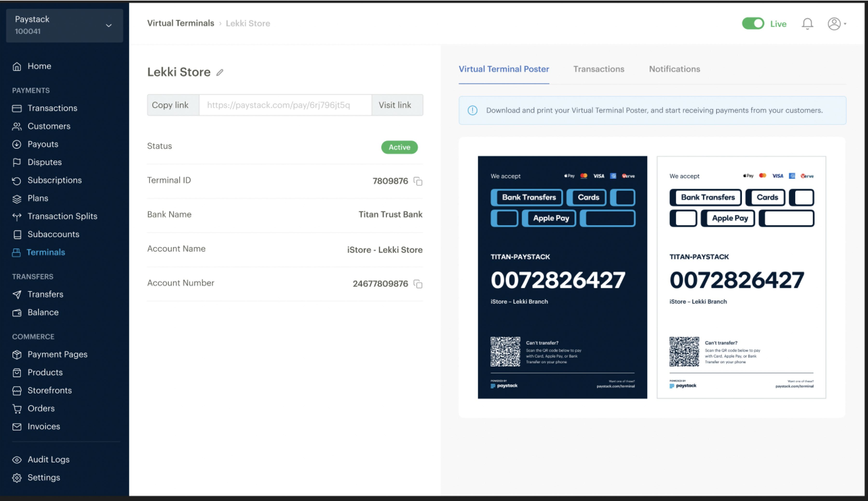Viewport: 868px width, 501px height.
Task: Open Settings from the sidebar
Action: (43, 478)
